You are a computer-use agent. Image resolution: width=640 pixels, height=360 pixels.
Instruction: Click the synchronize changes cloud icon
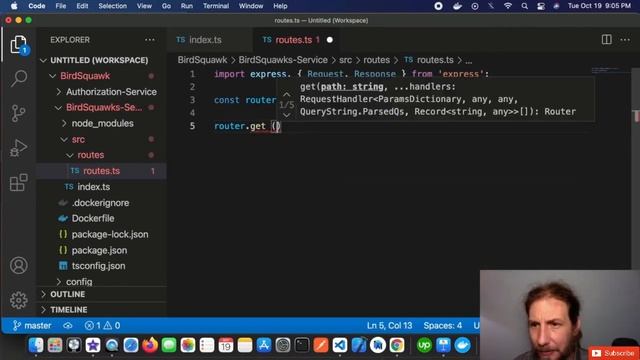pos(68,325)
